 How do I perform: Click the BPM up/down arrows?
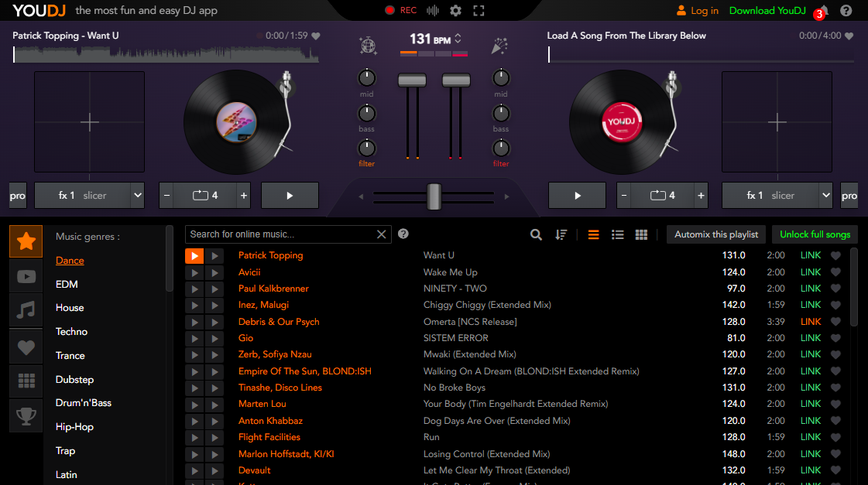coord(458,39)
